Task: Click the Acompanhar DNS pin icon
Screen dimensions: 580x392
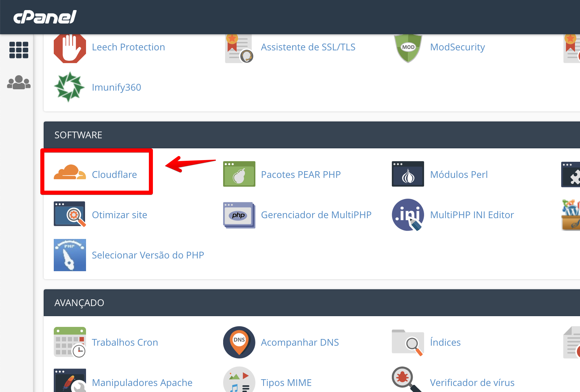Action: coord(239,342)
